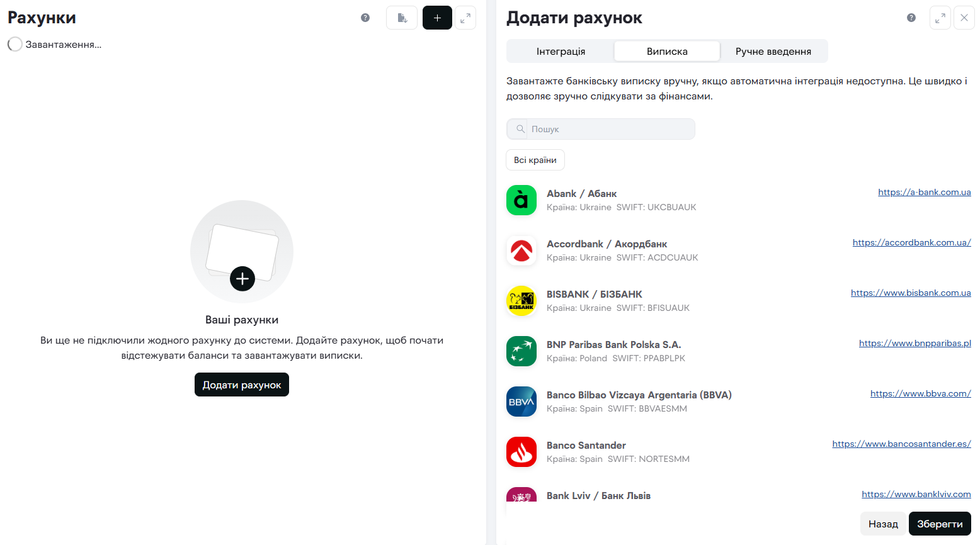The width and height of the screenshot is (980, 545).
Task: Open help icon in Додати рахунок panel
Action: click(x=911, y=18)
